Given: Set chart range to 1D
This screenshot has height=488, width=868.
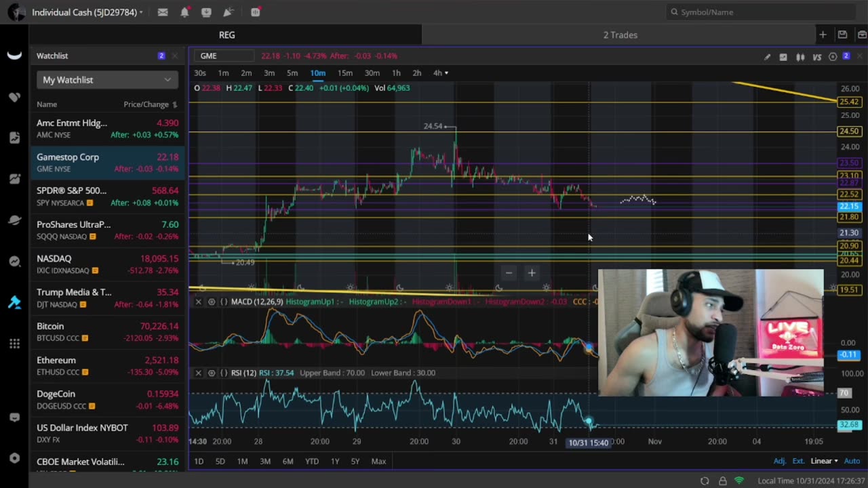Looking at the screenshot, I should [x=199, y=462].
